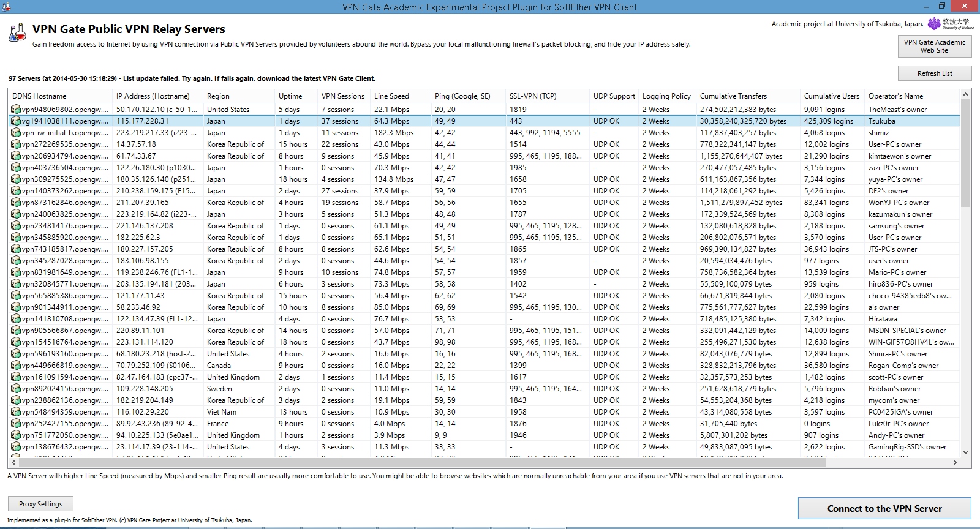Click the VPN Gate flask logo icon
The height and width of the screenshot is (529, 980).
click(x=18, y=32)
